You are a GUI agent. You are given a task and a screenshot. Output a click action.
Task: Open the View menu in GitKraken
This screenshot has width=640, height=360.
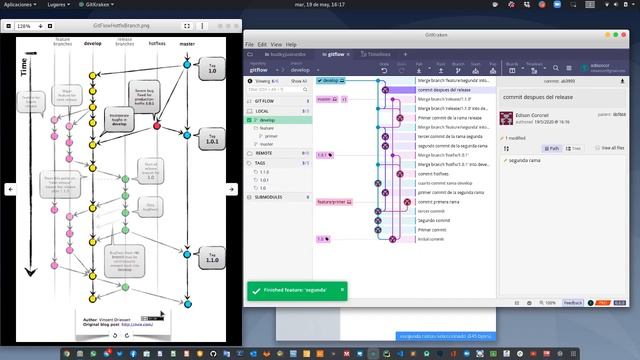point(276,44)
